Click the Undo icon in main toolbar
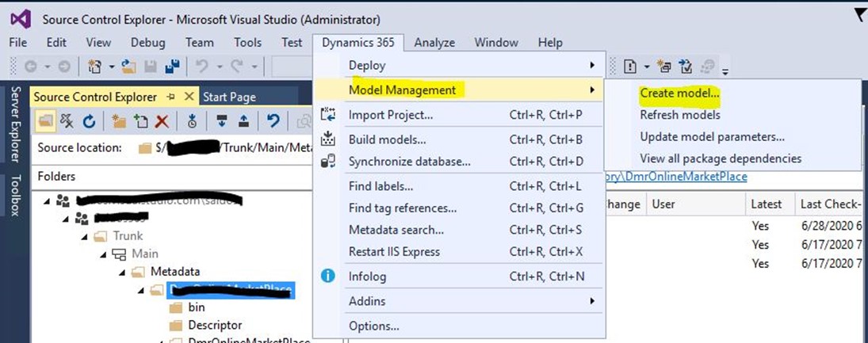The image size is (868, 343). pyautogui.click(x=203, y=67)
